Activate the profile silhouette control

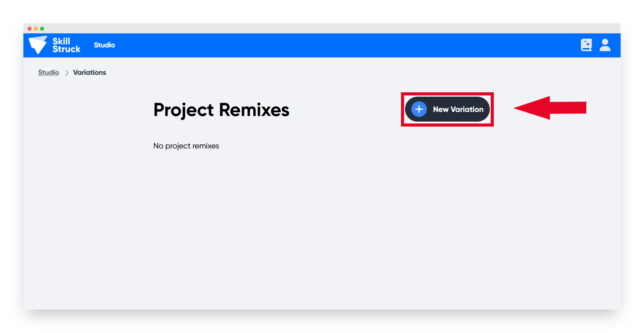[x=605, y=45]
